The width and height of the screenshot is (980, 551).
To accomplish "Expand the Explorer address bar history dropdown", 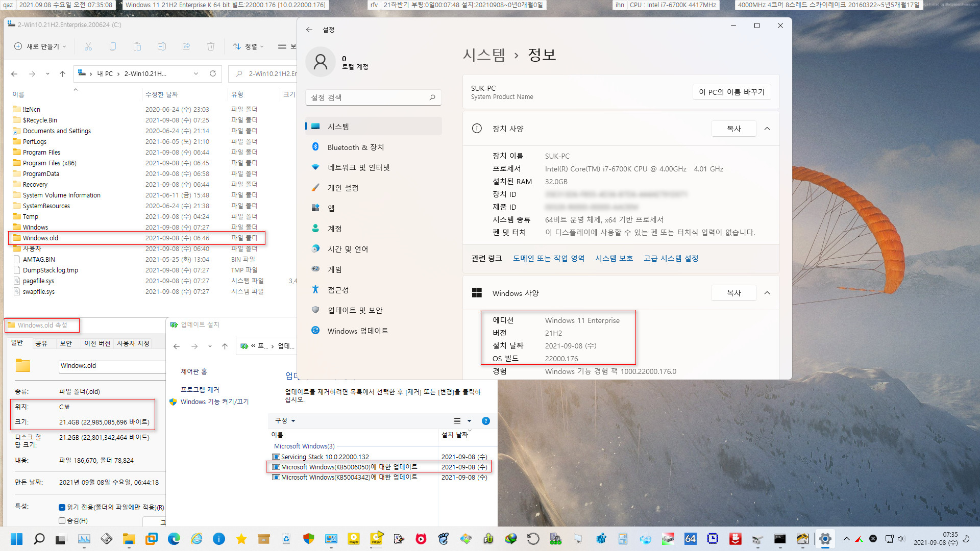I will [196, 73].
